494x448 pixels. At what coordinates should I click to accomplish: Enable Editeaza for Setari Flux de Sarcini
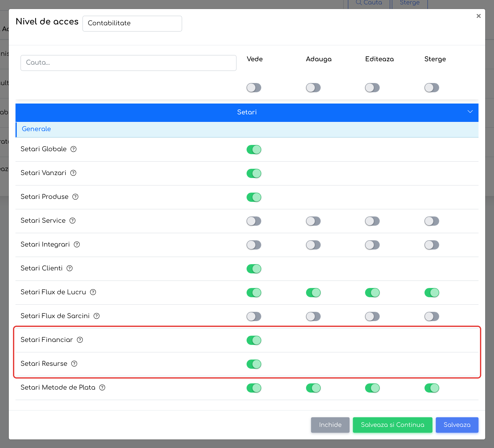coord(372,316)
